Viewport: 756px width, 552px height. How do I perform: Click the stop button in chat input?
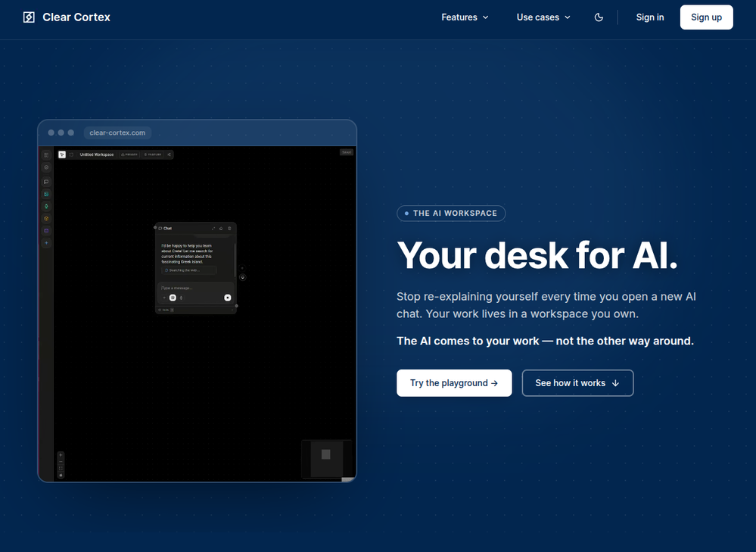click(228, 298)
